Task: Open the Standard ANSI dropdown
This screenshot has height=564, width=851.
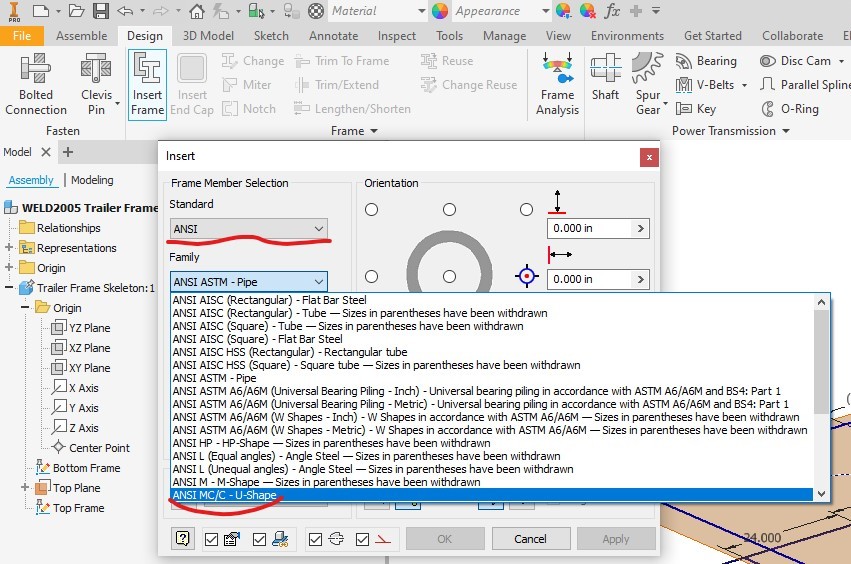Action: tap(249, 229)
